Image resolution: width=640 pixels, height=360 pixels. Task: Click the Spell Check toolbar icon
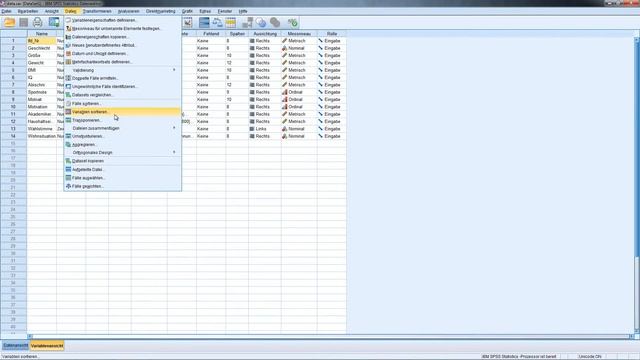pyautogui.click(x=293, y=22)
